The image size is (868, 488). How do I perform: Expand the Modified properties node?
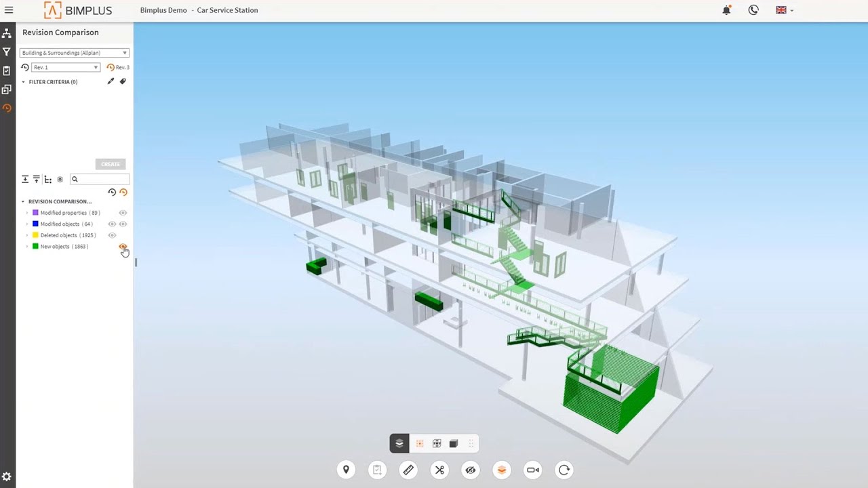point(27,213)
